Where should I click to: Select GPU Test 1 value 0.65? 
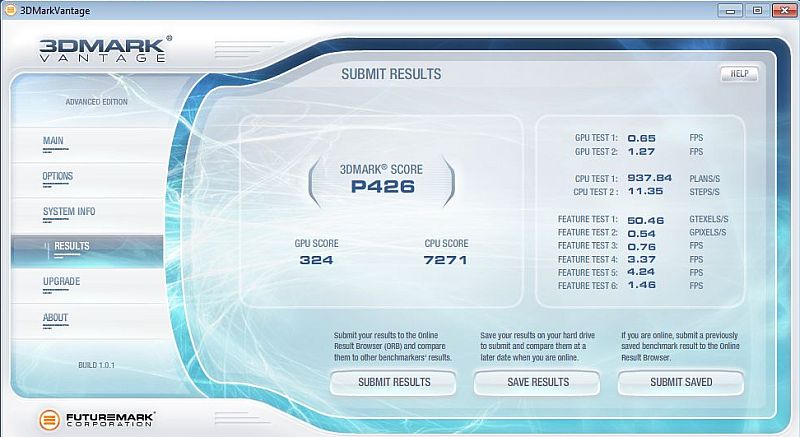pos(641,139)
